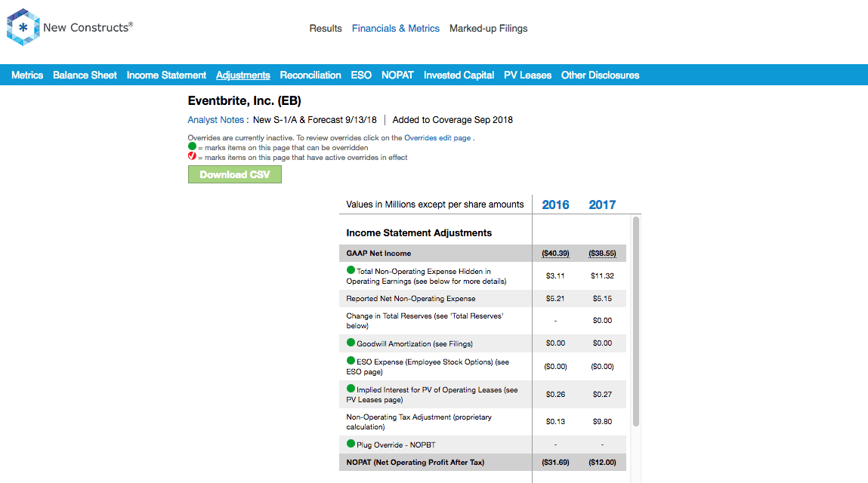868x483 pixels.
Task: Switch to the Balance Sheet tab
Action: (x=85, y=75)
